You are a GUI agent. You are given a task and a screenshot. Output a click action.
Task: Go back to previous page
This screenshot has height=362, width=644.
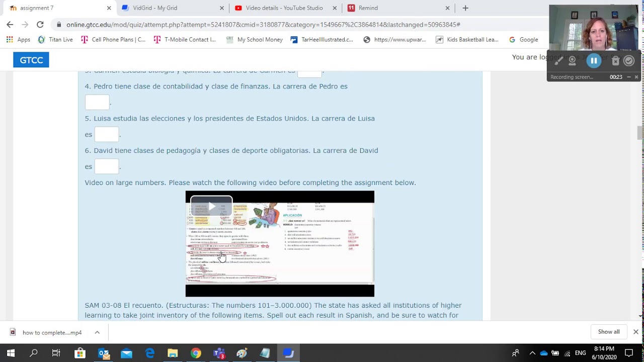click(x=10, y=25)
